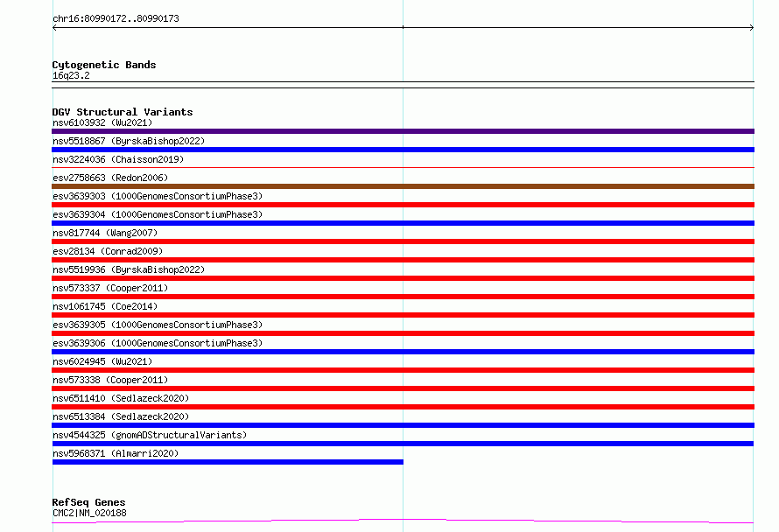Click the blue bar under nsv6513384

coord(403,425)
